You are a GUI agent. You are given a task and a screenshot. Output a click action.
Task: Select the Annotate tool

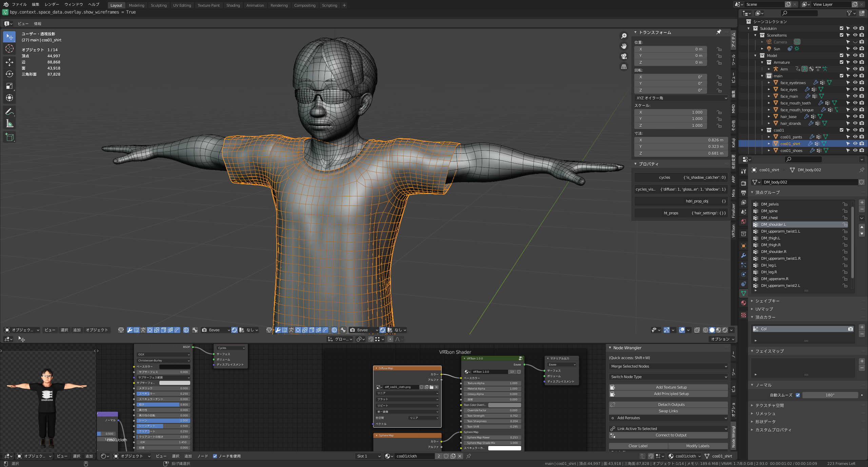9,111
